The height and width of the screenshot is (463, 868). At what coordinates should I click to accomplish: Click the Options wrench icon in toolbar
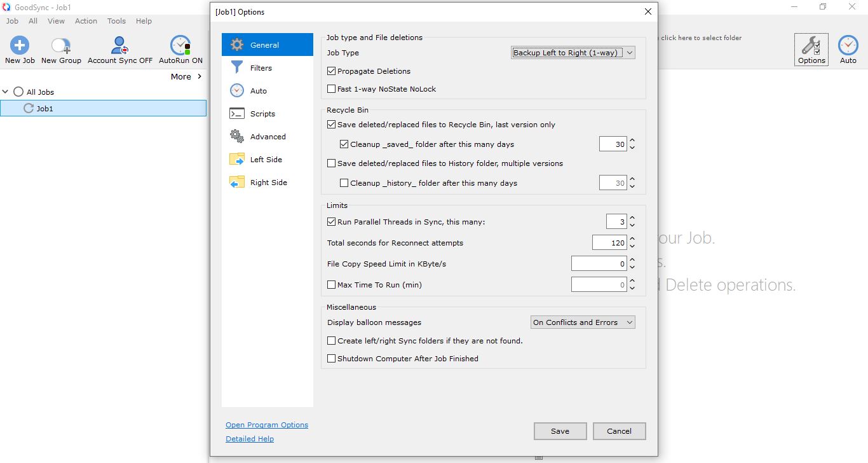(x=811, y=45)
